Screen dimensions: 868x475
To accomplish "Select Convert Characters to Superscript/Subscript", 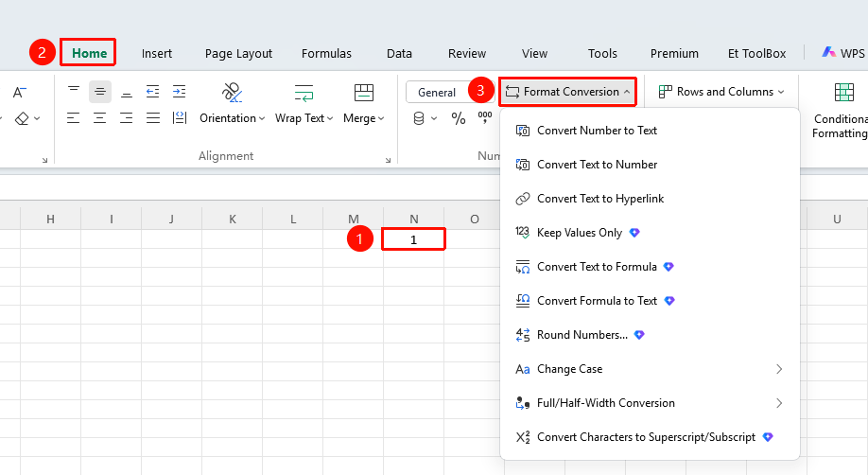I will tap(650, 437).
